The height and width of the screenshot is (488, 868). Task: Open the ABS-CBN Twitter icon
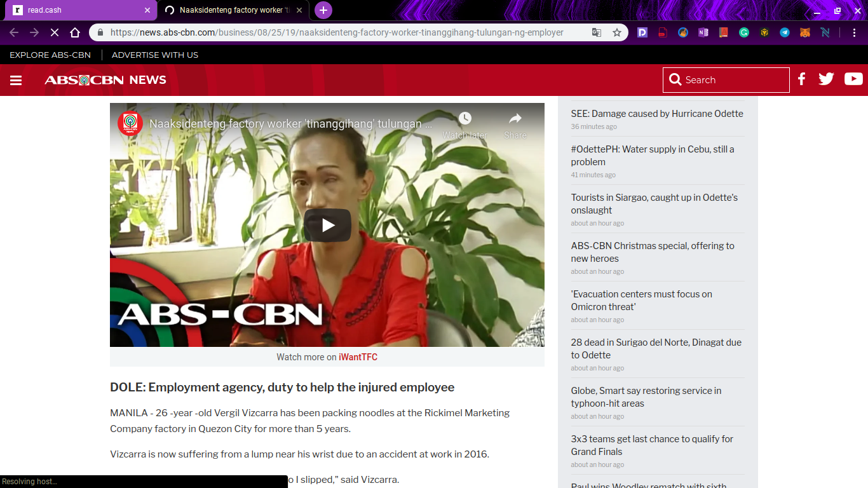[x=826, y=79]
